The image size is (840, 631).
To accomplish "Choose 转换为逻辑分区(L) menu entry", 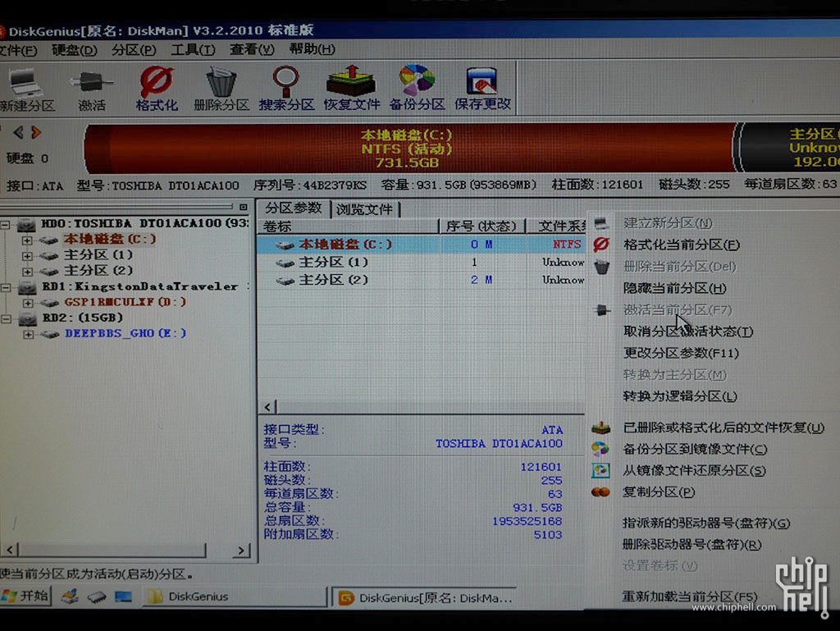I will point(680,396).
